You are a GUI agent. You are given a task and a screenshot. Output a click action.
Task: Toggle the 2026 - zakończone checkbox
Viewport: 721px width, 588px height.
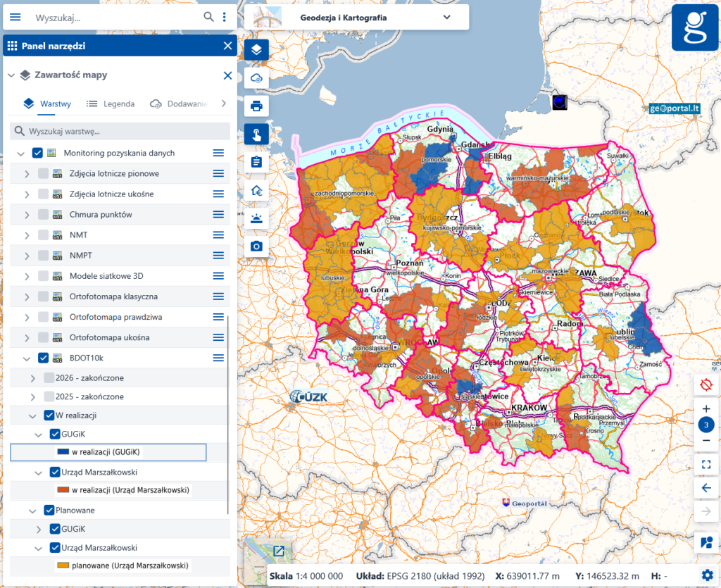coord(49,378)
